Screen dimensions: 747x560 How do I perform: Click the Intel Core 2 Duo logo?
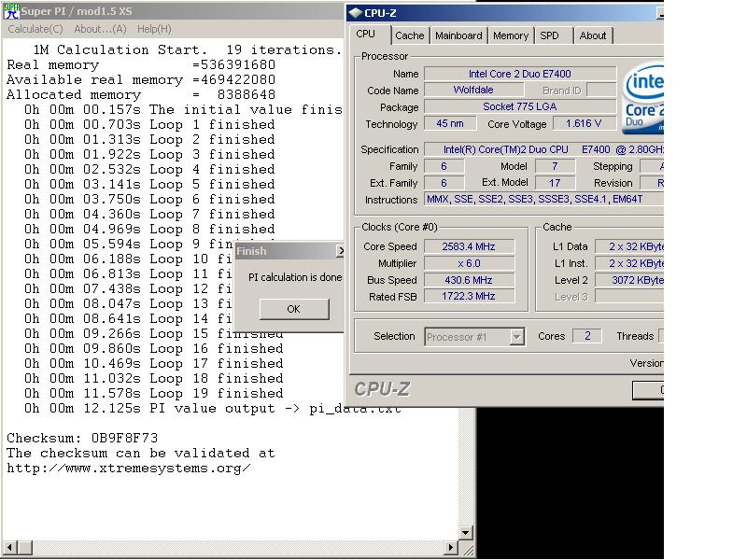[643, 98]
